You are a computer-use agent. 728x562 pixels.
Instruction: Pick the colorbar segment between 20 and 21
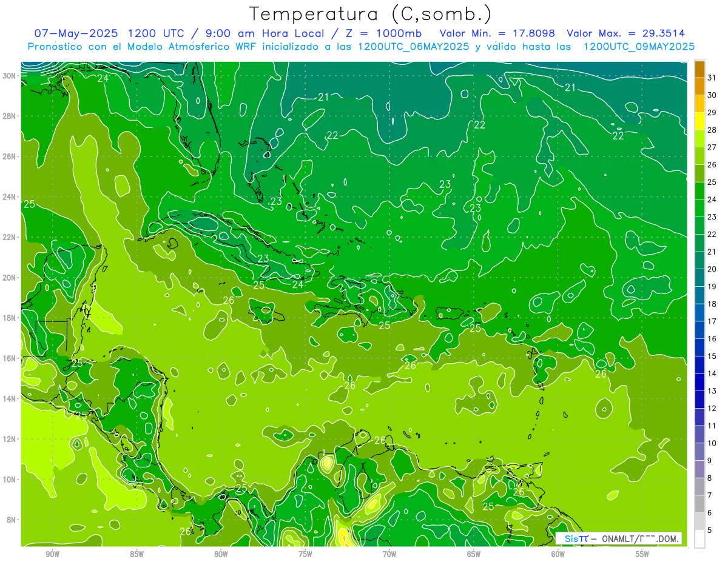pyautogui.click(x=699, y=261)
